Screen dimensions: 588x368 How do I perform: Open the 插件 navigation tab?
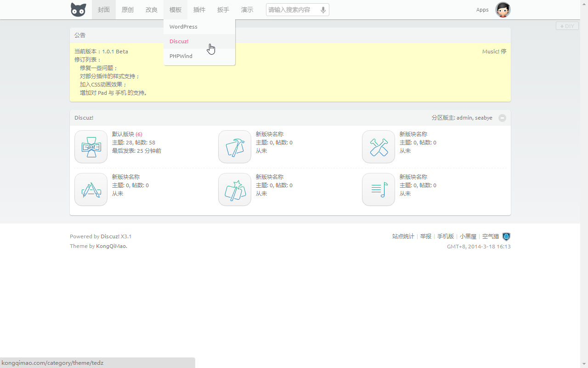pos(199,10)
